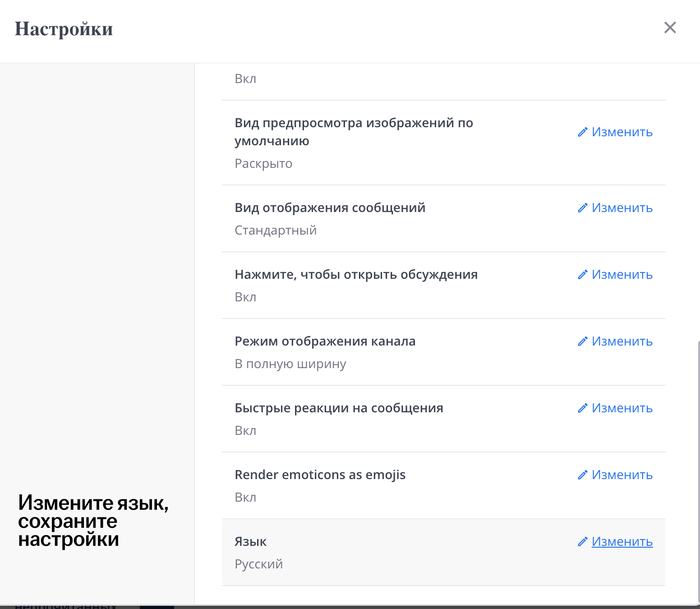The image size is (700, 609).
Task: Click the "Вид отображения сообщений" setting title
Action: 330,208
